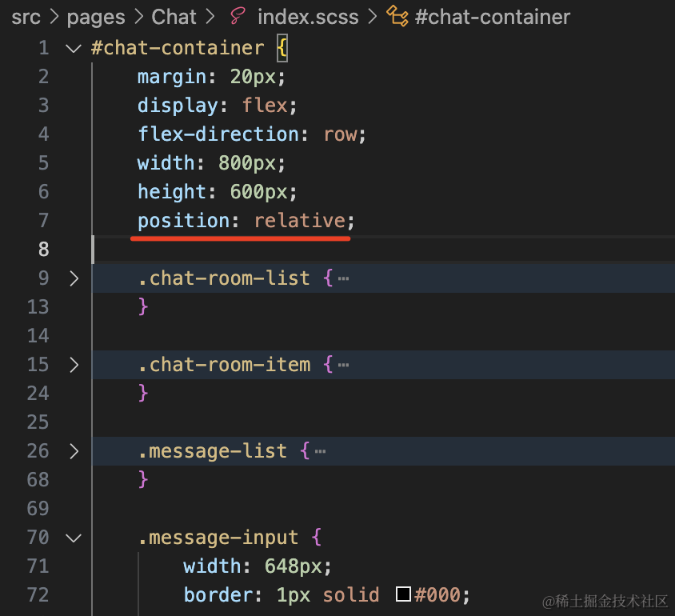Click the SCSS file icon in breadcrumb
The height and width of the screenshot is (616, 675).
tap(238, 16)
